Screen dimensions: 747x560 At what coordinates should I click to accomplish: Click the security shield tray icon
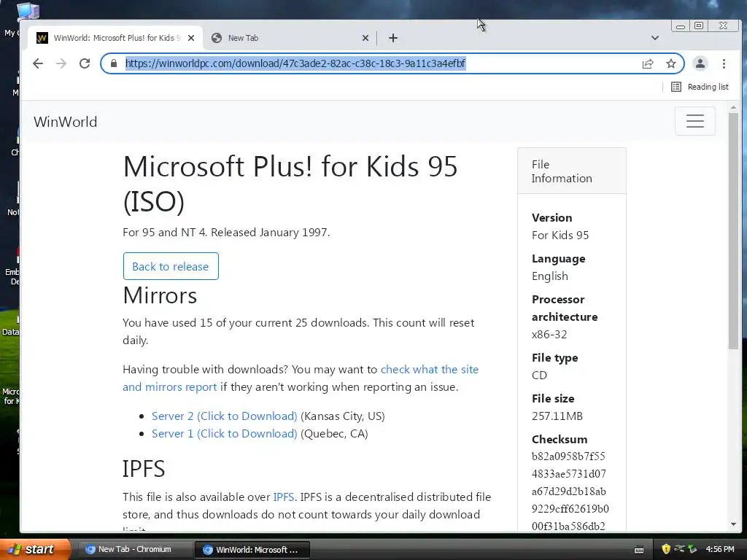[x=666, y=549]
